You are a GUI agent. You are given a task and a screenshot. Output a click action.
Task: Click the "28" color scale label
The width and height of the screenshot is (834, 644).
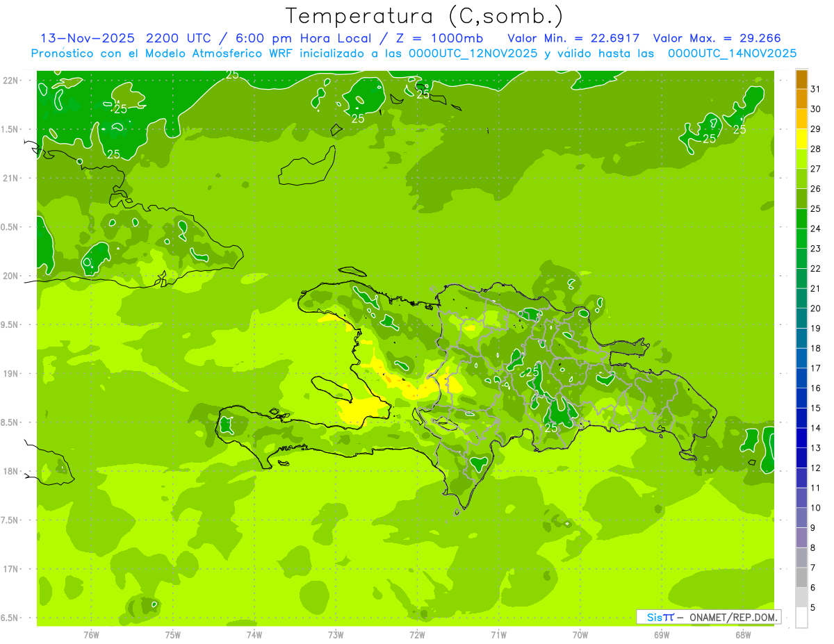[x=816, y=149]
